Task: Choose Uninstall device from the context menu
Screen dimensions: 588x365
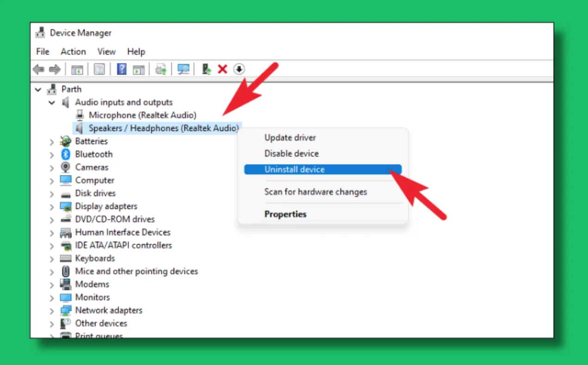Action: [x=294, y=169]
